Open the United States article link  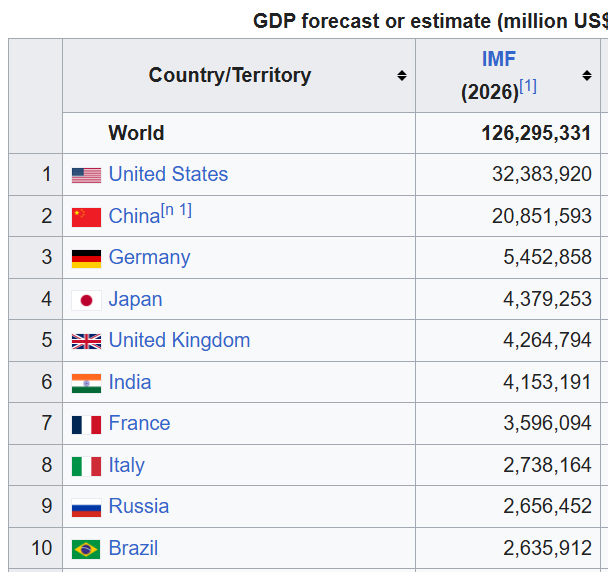coord(168,174)
